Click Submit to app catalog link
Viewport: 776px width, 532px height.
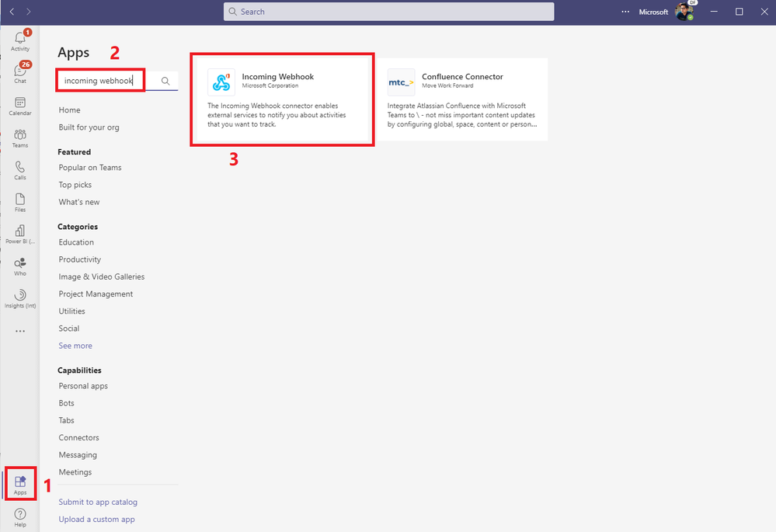tap(98, 502)
